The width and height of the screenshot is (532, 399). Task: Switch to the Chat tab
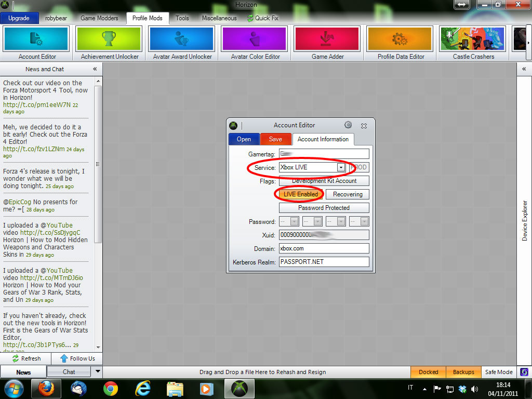tap(69, 372)
